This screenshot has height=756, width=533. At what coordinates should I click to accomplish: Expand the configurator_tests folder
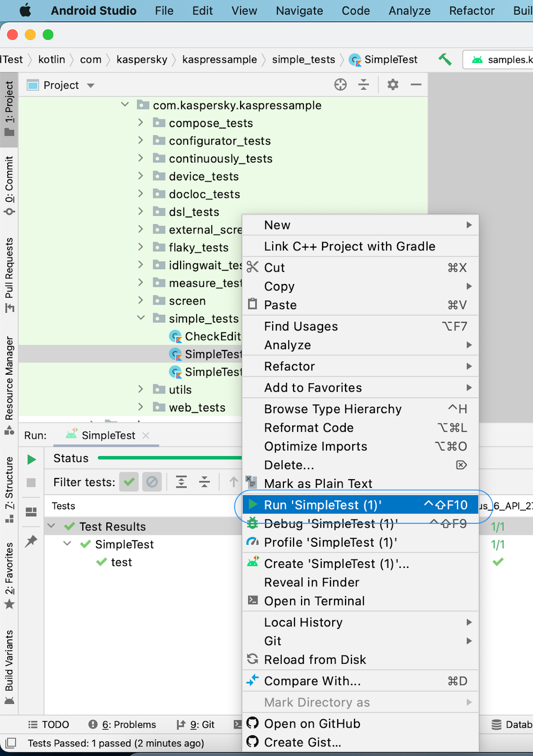tap(140, 140)
